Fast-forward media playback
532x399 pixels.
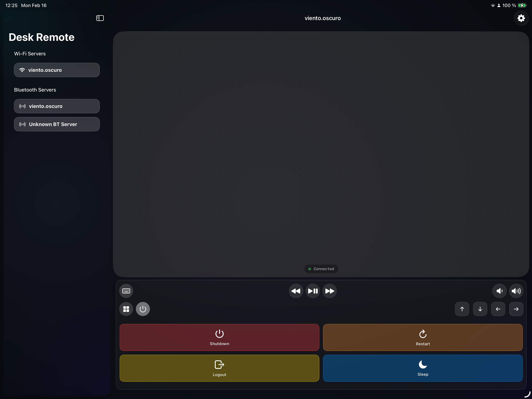click(x=329, y=291)
